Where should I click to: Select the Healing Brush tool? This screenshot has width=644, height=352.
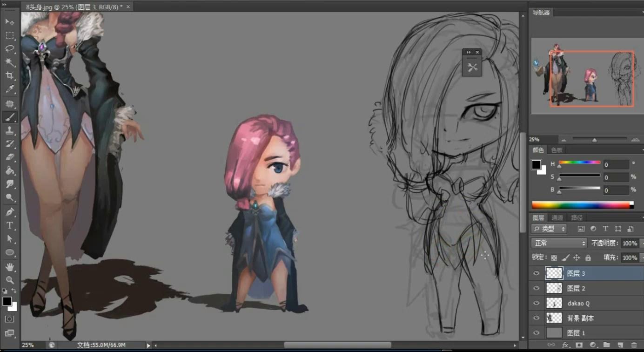tap(9, 104)
